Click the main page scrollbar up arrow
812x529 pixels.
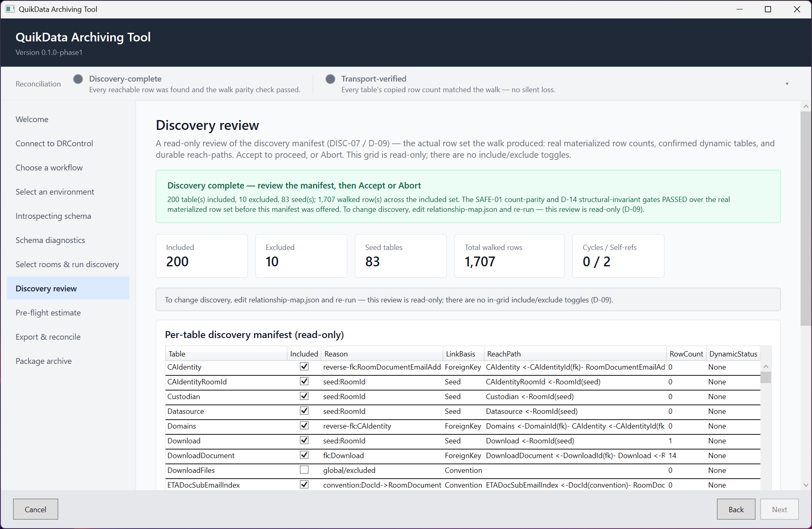pos(806,106)
